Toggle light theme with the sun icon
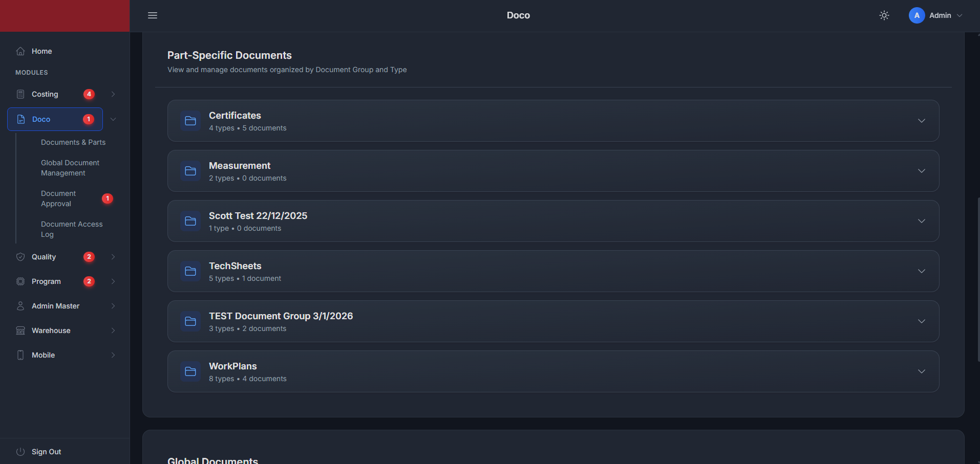Screen dimensions: 980x464 tap(884, 15)
